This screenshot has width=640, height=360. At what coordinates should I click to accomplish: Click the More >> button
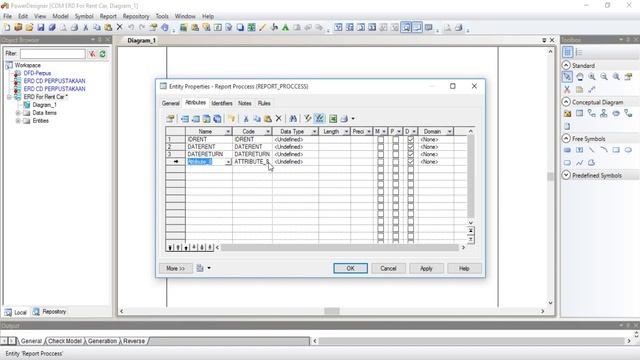click(x=176, y=268)
